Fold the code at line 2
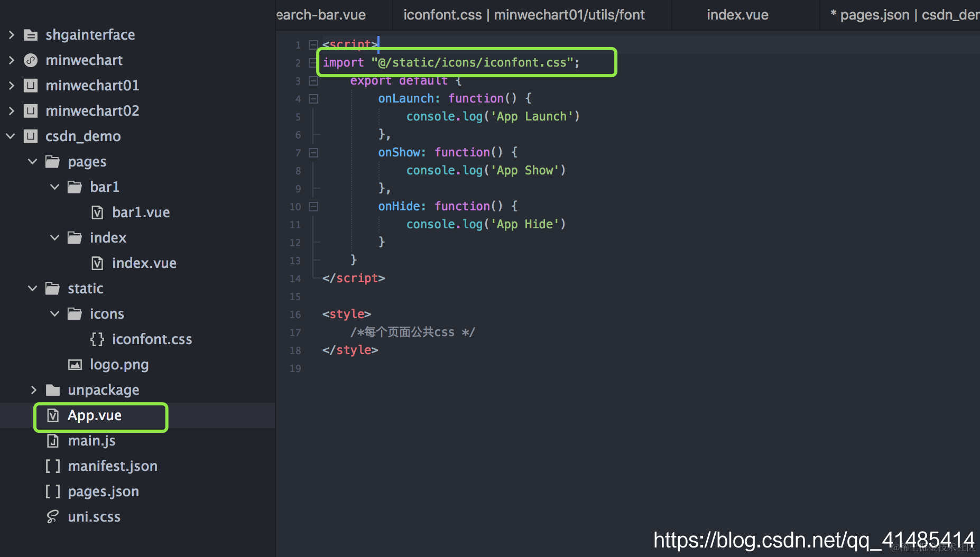980x557 pixels. 313,63
